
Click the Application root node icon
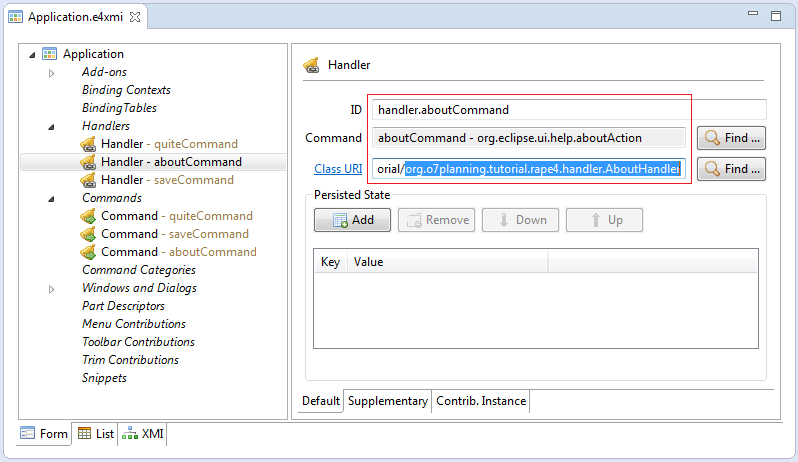pyautogui.click(x=49, y=54)
